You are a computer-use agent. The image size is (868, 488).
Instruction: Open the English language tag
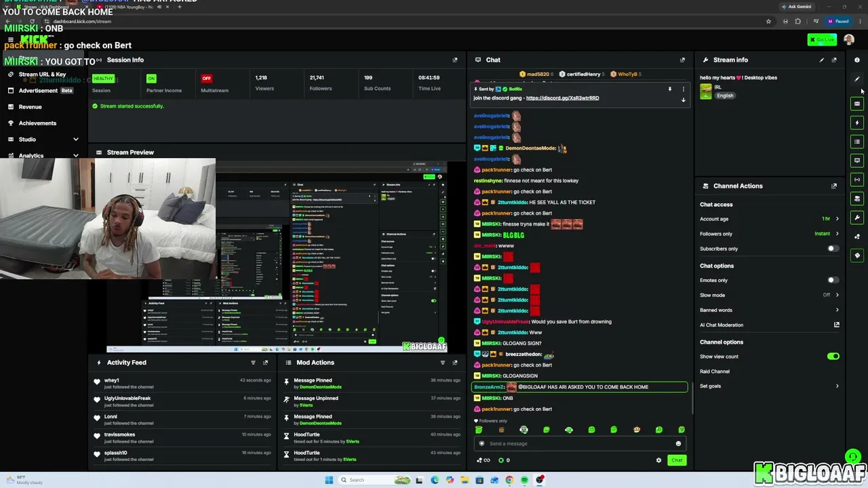pyautogui.click(x=725, y=96)
